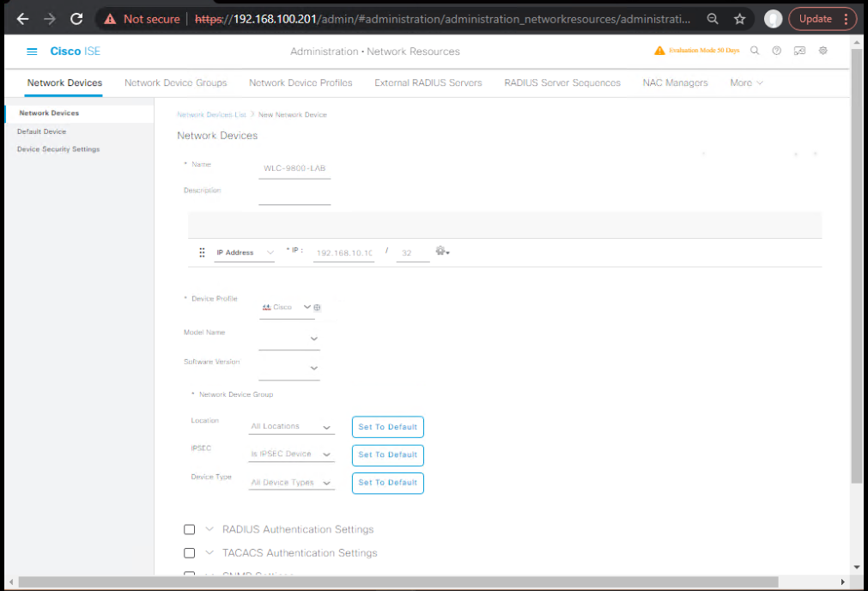Open the Is IPSEC Device dropdown

point(291,454)
